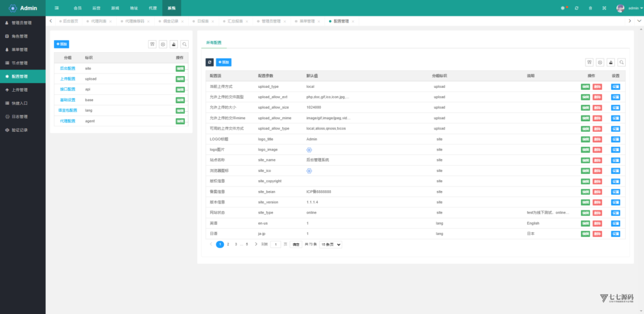Open the 语言包配置 group link
The height and width of the screenshot is (314, 644).
68,111
